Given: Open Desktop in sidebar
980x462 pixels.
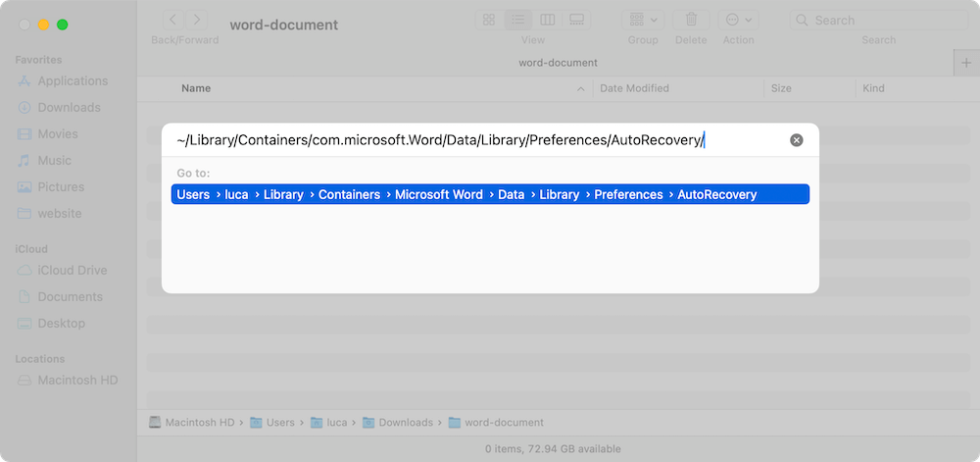Looking at the screenshot, I should point(61,324).
